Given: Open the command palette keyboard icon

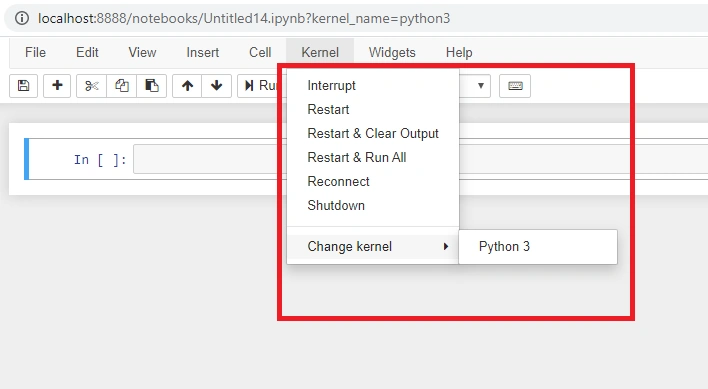Looking at the screenshot, I should click(x=515, y=86).
